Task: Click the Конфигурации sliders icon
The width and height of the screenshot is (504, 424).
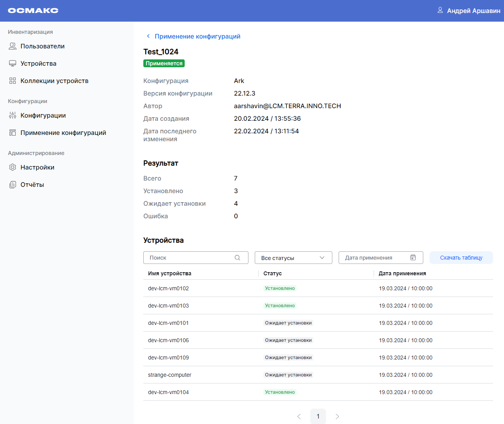Action: (x=13, y=116)
